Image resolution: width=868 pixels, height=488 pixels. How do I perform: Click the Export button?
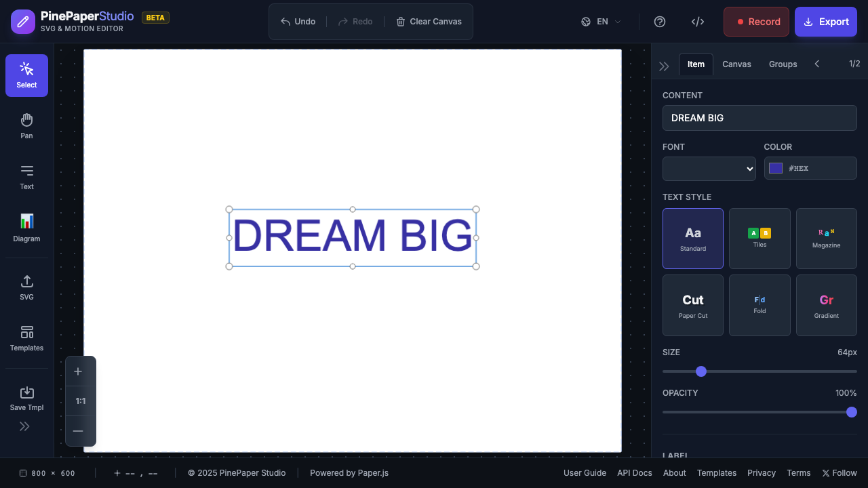(825, 22)
